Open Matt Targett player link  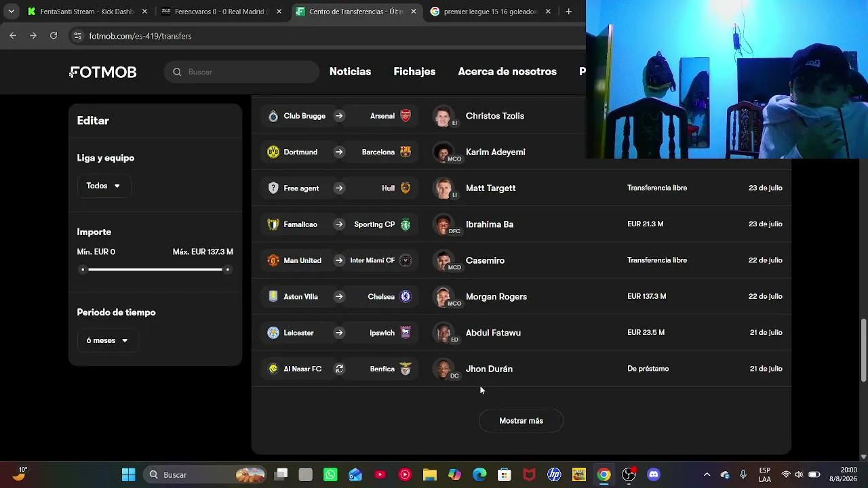click(491, 188)
